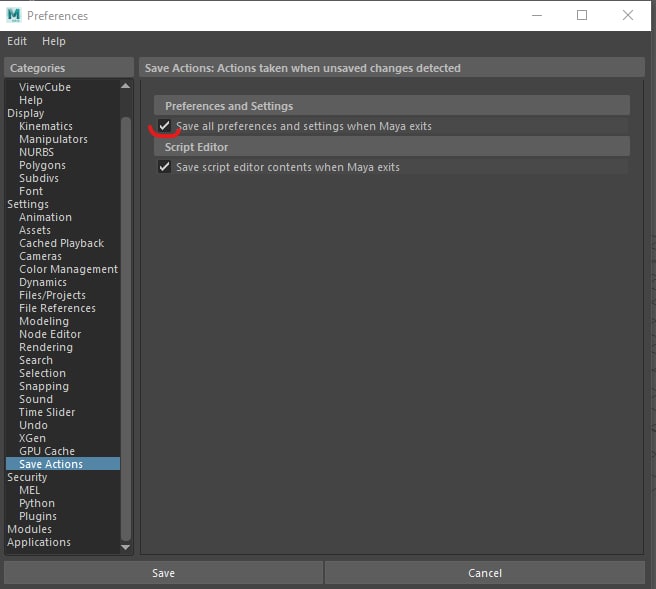Viewport: 656px width, 589px height.
Task: Open the Kinematics category
Action: 46,126
